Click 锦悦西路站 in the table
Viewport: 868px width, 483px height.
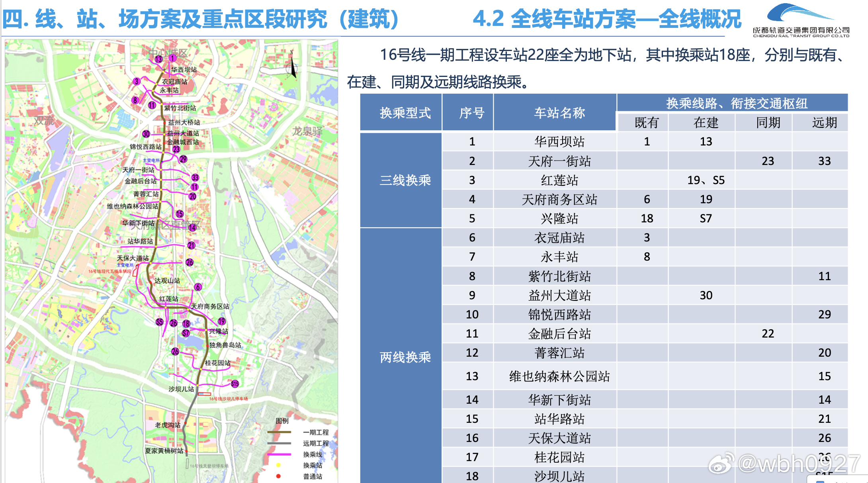(x=559, y=314)
